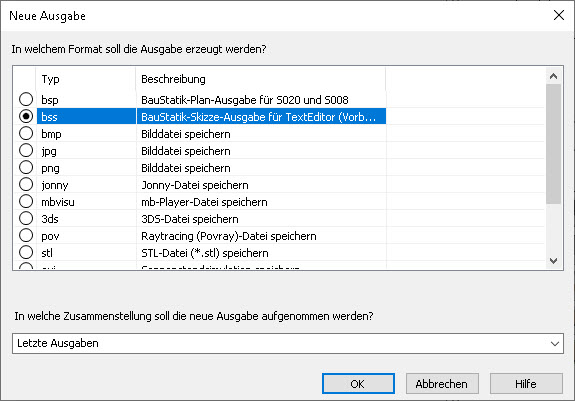Select the pov raytracing format
This screenshot has width=575, height=401.
(26, 235)
